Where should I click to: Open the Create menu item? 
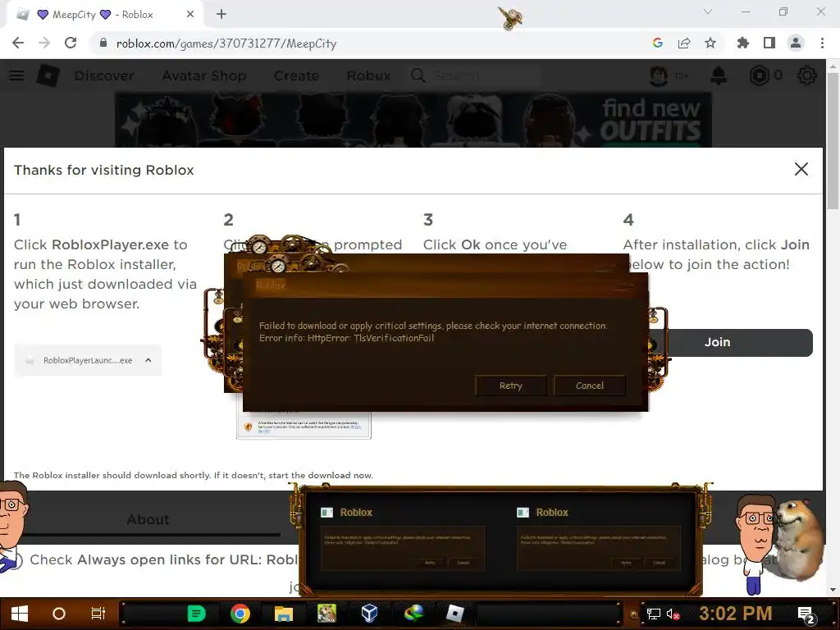[296, 76]
